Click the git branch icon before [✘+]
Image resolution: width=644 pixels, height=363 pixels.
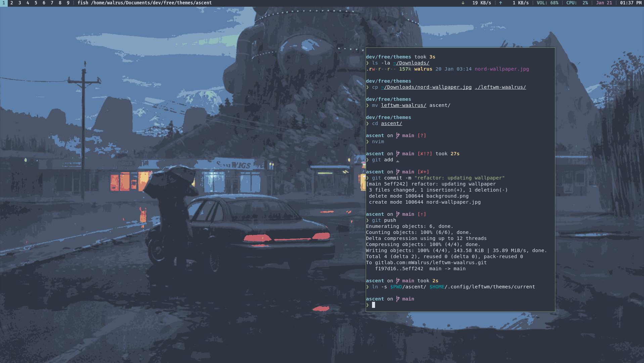[398, 172]
